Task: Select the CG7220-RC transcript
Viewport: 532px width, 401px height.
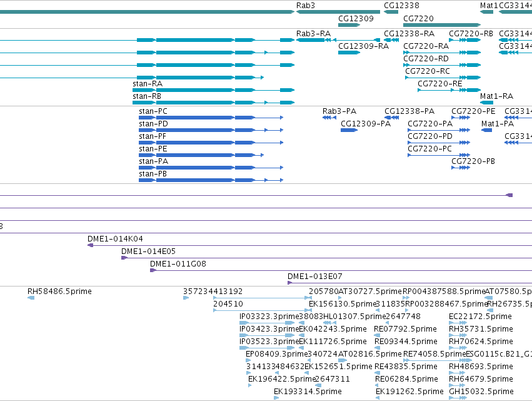Action: pos(443,78)
